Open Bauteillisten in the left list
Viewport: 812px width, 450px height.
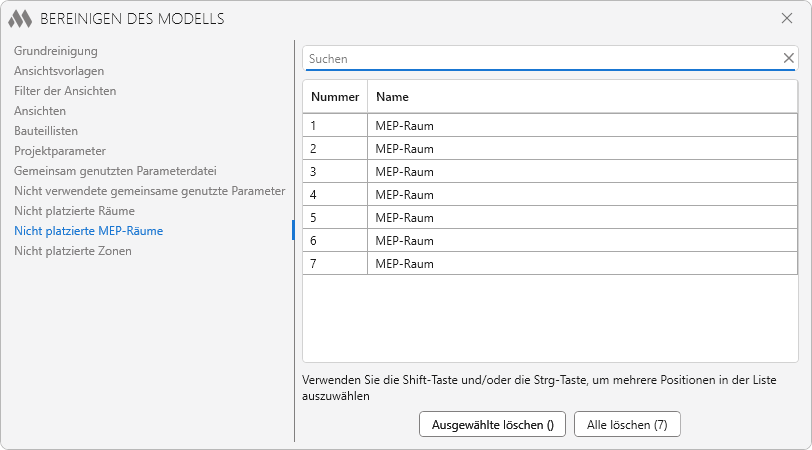click(46, 131)
